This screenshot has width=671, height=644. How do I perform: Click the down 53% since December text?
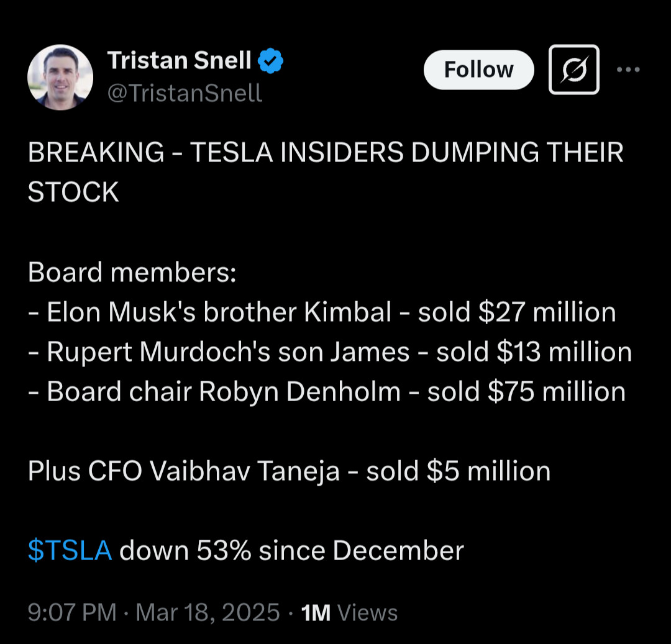[291, 550]
